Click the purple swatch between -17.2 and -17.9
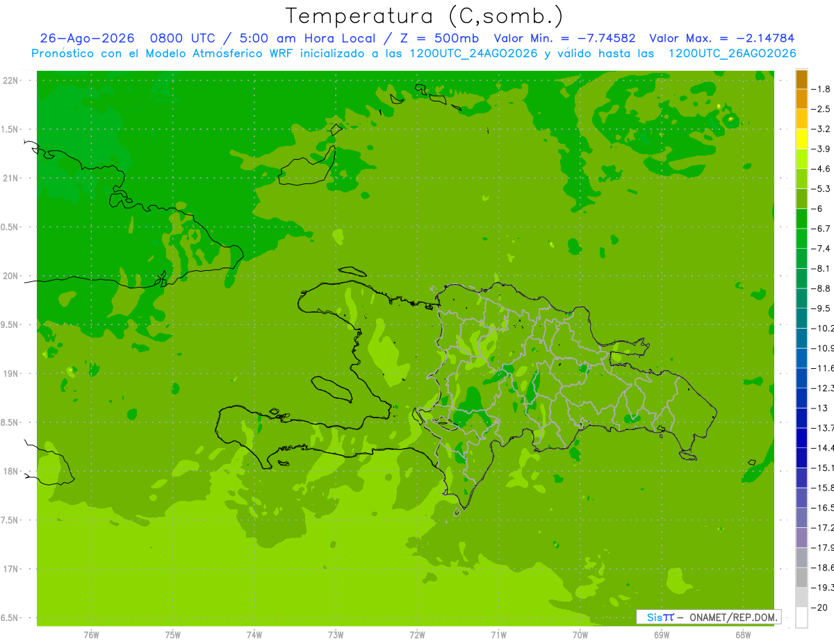Image resolution: width=834 pixels, height=644 pixels. coord(801,538)
